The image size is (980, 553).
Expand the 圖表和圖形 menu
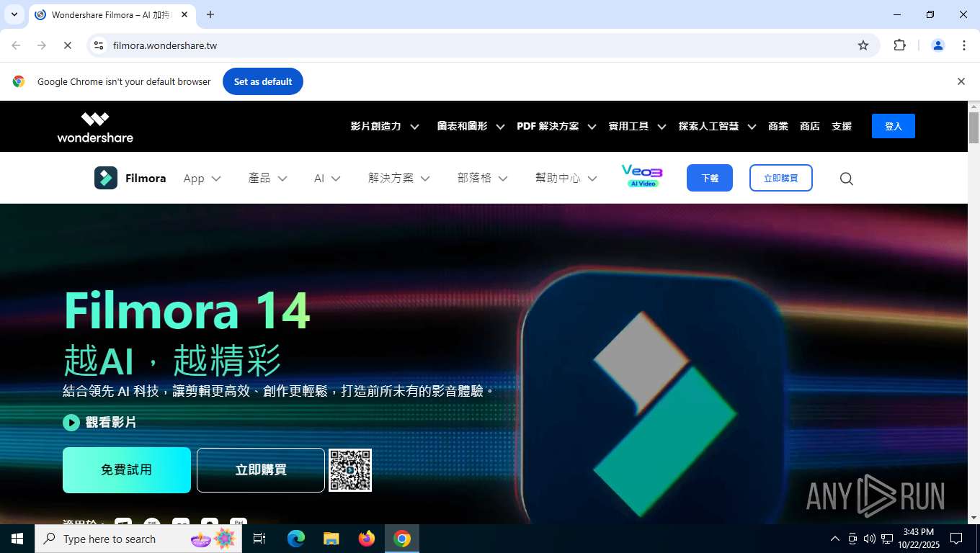point(471,126)
